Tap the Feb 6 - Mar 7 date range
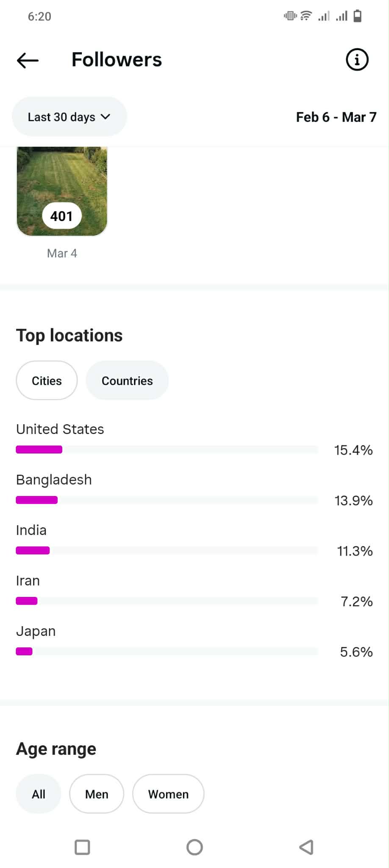 [336, 117]
